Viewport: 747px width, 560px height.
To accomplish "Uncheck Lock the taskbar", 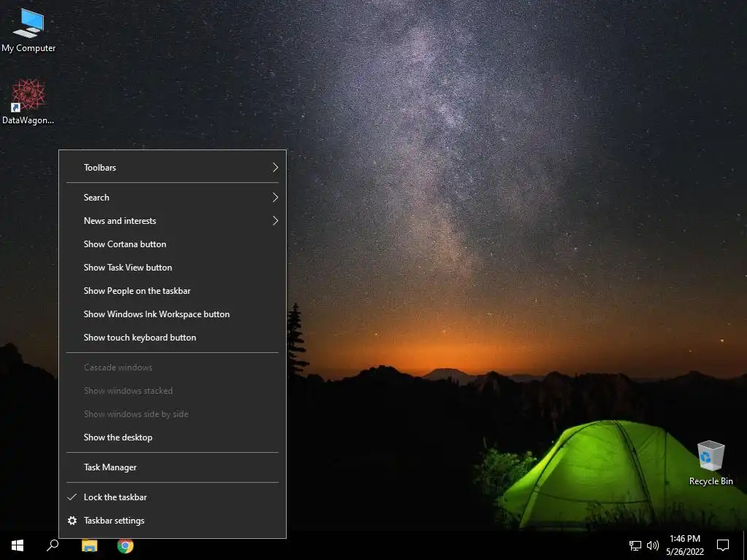I will click(172, 497).
